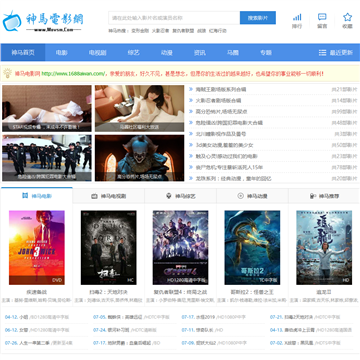Open the 扫毒2 movie poster
The height and width of the screenshot is (360, 360).
108,248
